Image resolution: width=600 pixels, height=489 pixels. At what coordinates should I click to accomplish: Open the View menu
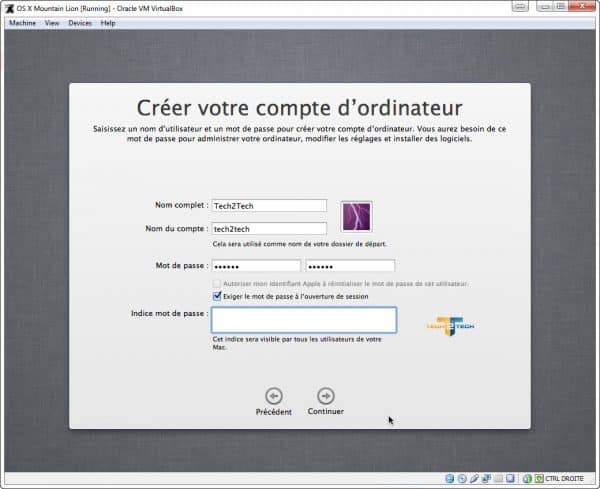(52, 22)
